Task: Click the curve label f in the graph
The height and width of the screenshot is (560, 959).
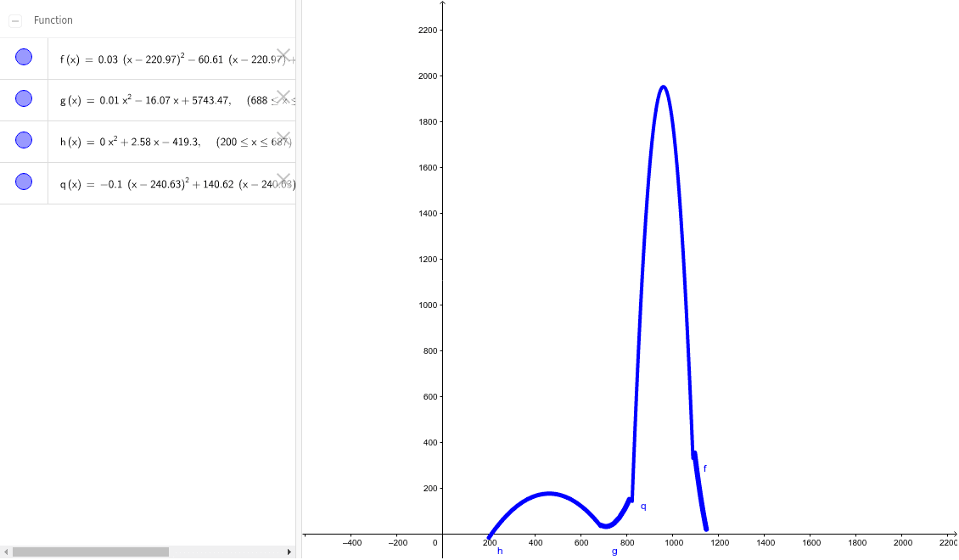Action: click(x=704, y=468)
